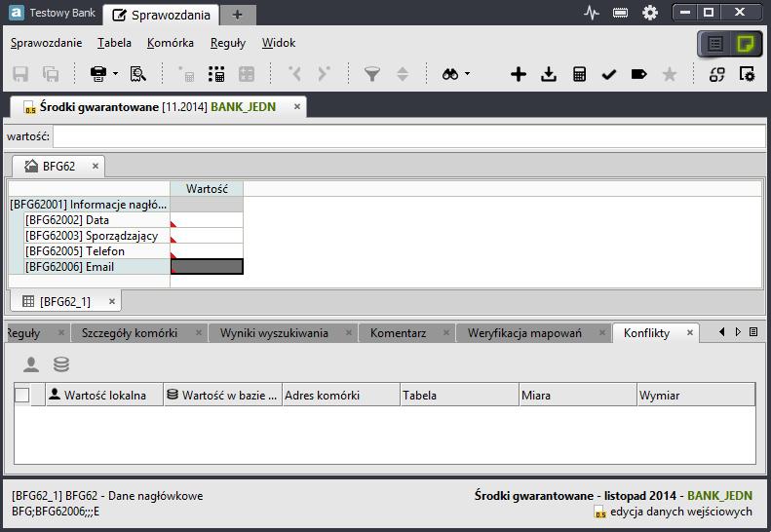Open the binoculars search dropdown arrow
This screenshot has width=771, height=532.
pos(467,74)
